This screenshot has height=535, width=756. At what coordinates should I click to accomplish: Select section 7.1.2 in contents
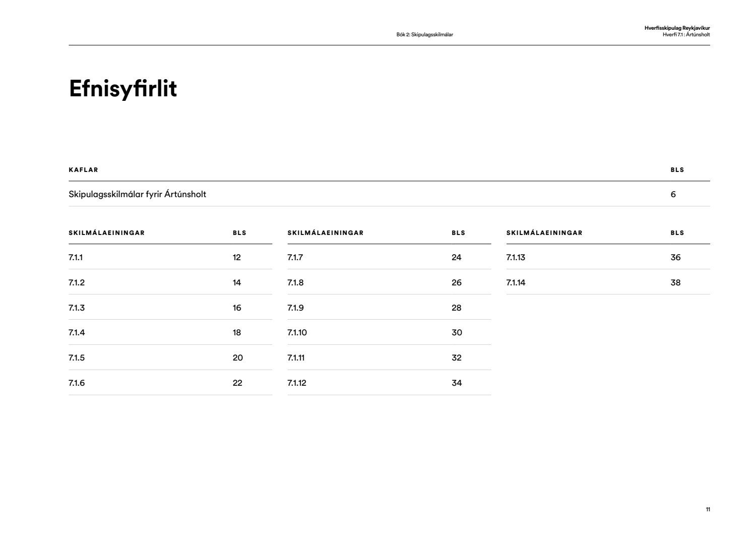click(x=77, y=282)
